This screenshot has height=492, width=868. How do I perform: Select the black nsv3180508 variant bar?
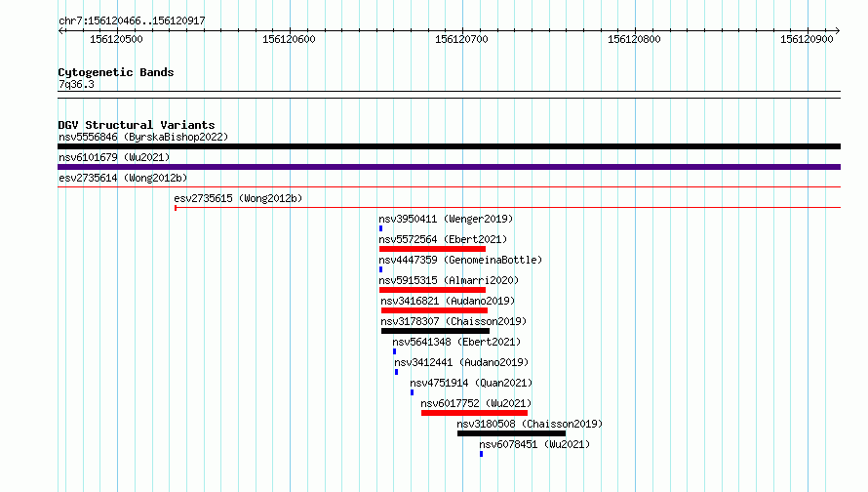[511, 433]
